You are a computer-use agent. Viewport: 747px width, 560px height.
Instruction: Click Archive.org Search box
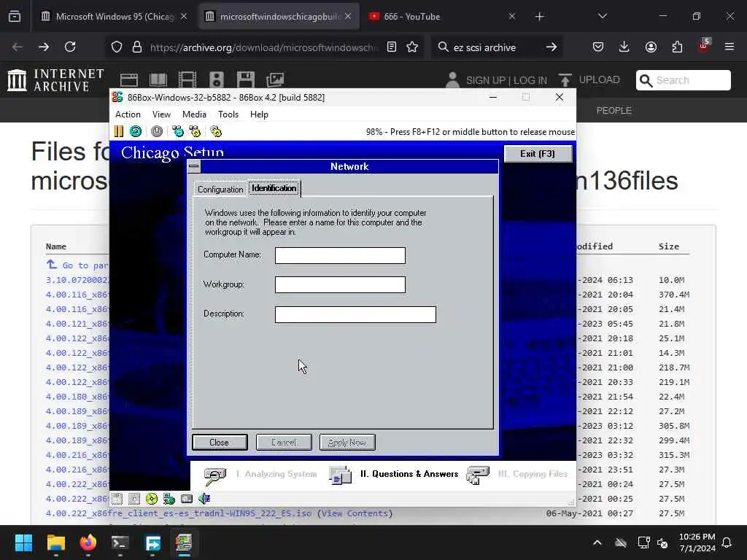683,80
